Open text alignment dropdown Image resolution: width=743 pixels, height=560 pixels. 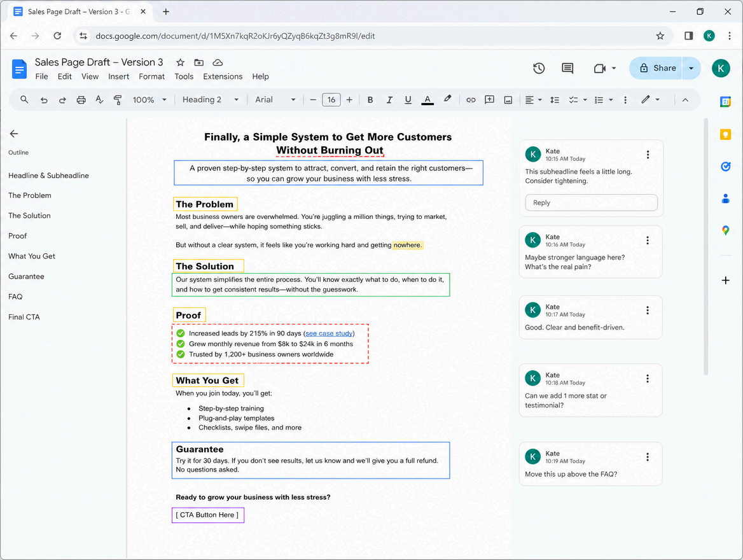533,99
